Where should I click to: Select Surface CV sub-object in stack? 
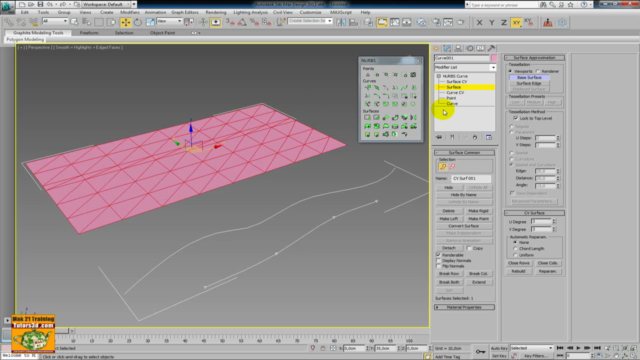coord(456,82)
